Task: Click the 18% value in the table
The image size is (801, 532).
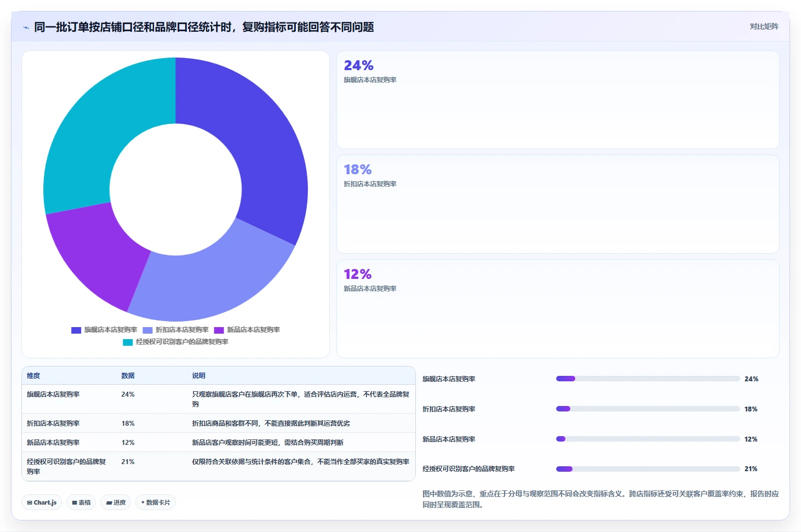Action: [128, 424]
